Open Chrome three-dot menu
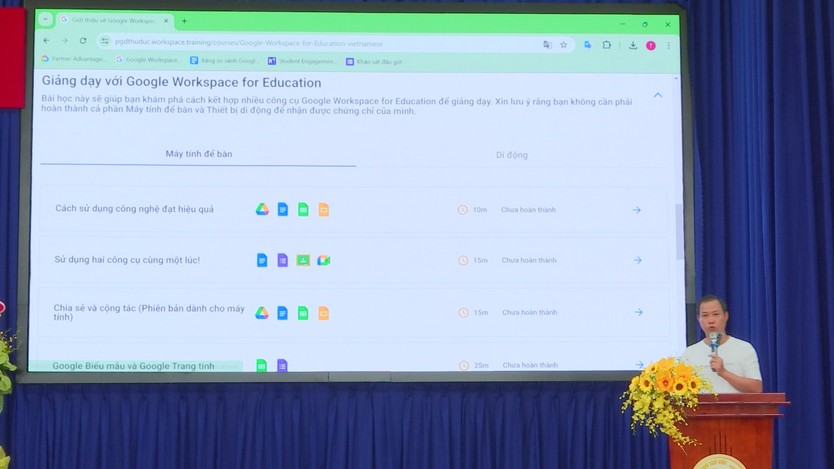834x469 pixels. 669,46
